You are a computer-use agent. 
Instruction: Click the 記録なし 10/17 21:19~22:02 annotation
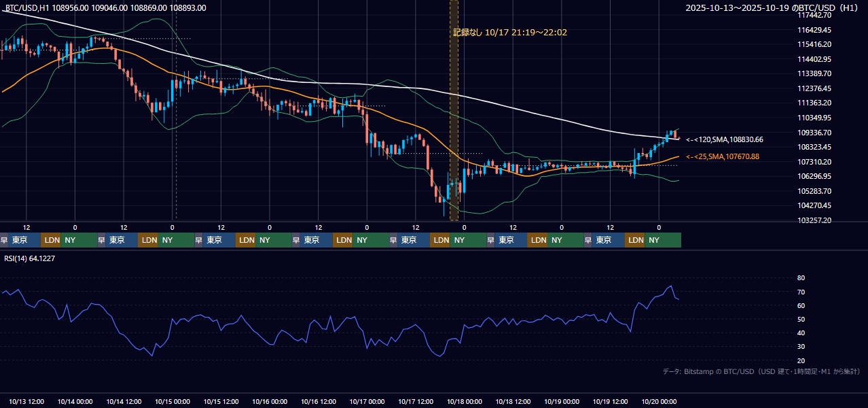pyautogui.click(x=510, y=32)
